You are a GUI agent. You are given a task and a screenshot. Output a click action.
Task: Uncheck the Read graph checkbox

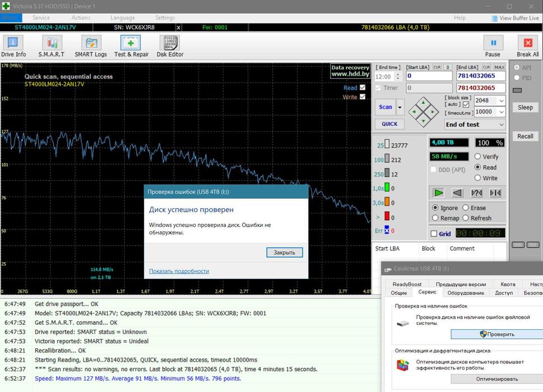pos(363,88)
